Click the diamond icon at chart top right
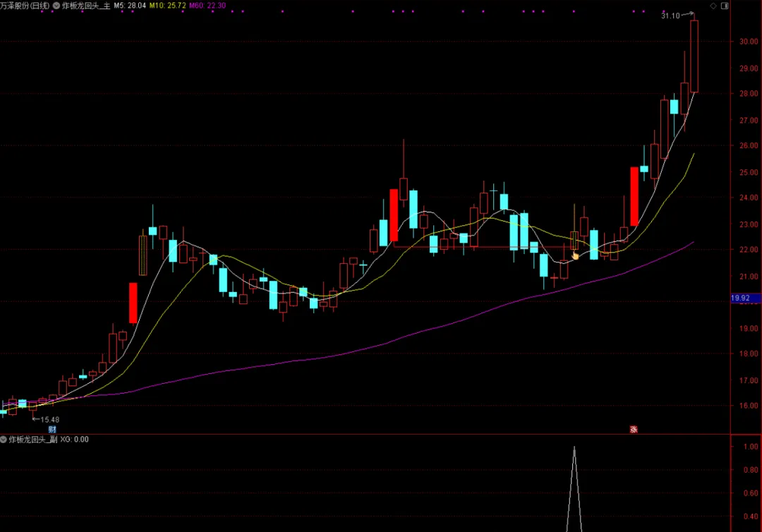This screenshot has width=762, height=532. click(x=713, y=6)
